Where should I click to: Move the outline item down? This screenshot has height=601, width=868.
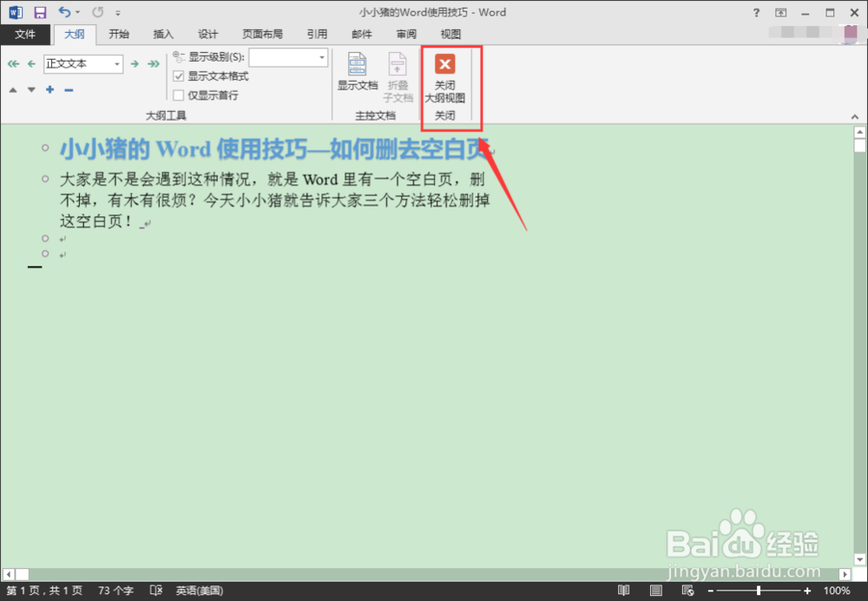[30, 89]
